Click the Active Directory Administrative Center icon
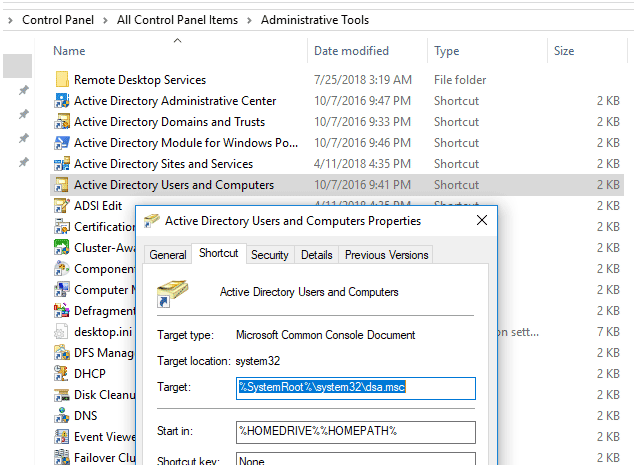Image resolution: width=643 pixels, height=470 pixels. pyautogui.click(x=62, y=100)
